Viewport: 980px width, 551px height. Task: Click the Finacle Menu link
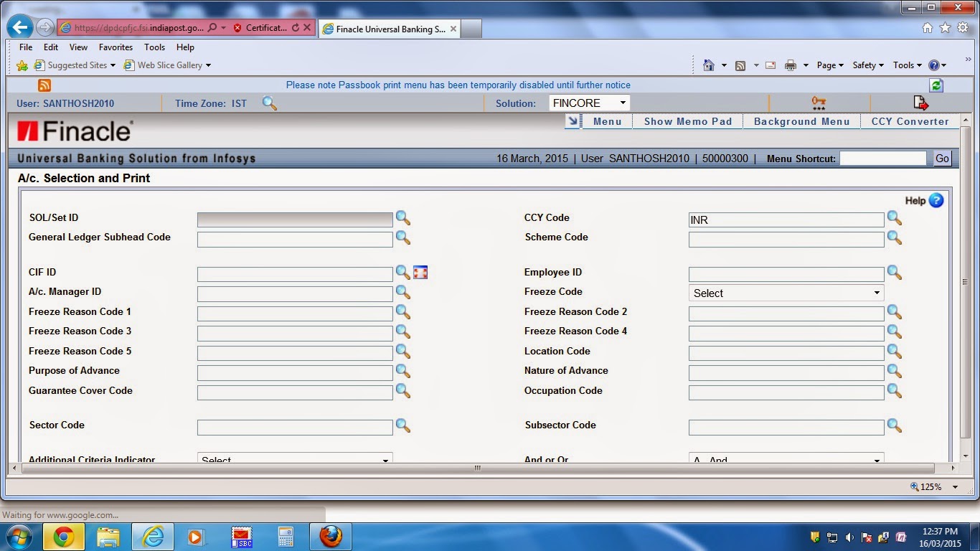[x=608, y=121]
